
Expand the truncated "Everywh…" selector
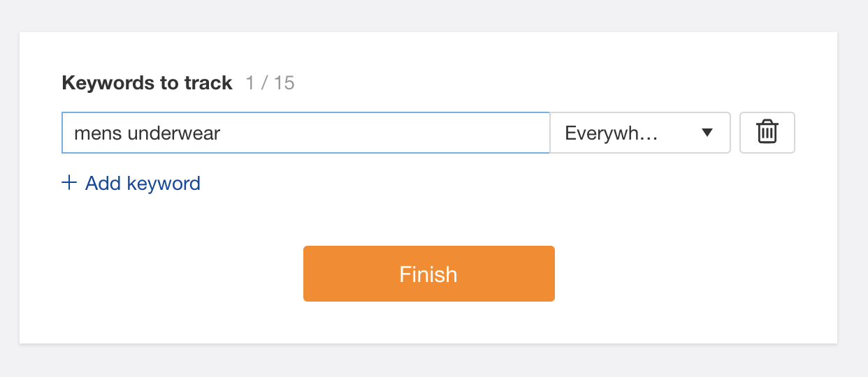click(639, 133)
